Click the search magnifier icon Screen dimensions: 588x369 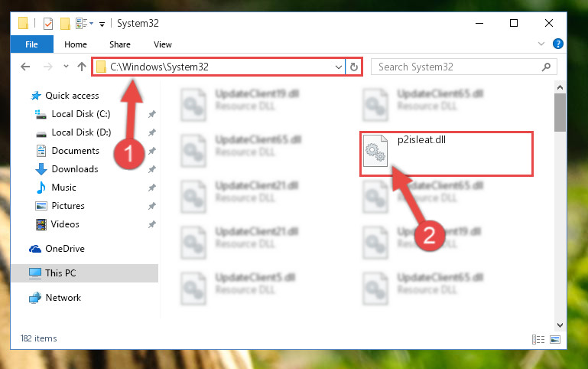[546, 67]
